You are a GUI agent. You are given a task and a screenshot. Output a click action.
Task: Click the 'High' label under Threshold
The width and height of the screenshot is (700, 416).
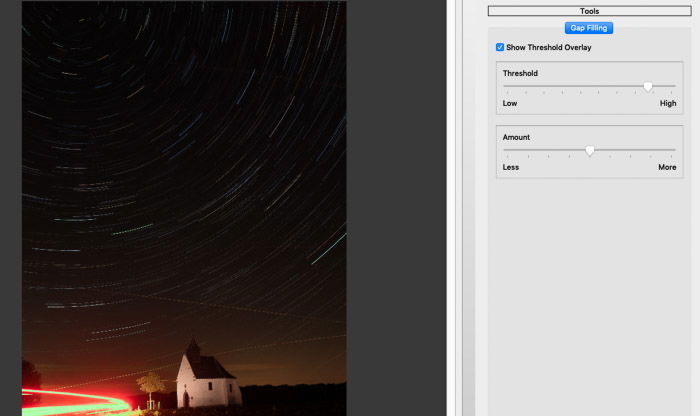[668, 103]
